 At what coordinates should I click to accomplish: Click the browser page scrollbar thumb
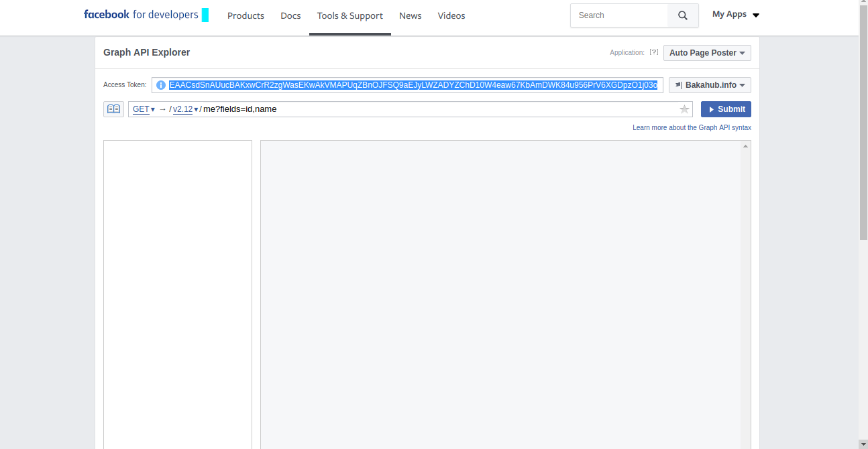(863, 124)
